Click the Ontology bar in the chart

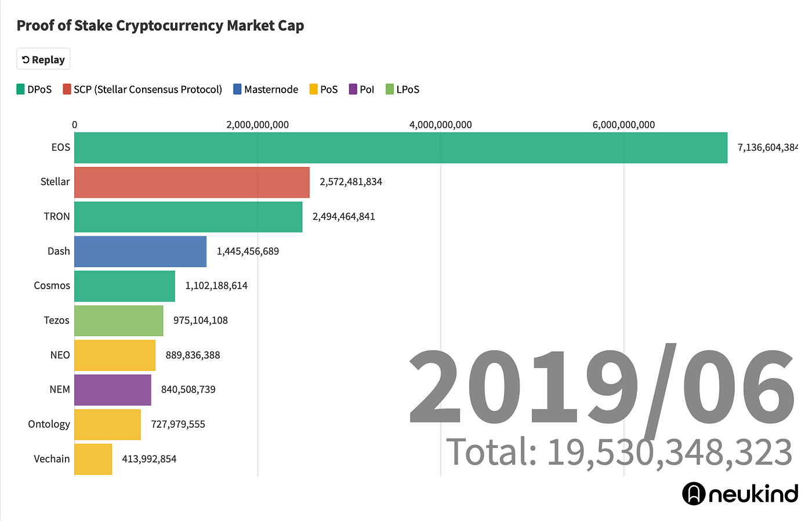click(x=107, y=424)
